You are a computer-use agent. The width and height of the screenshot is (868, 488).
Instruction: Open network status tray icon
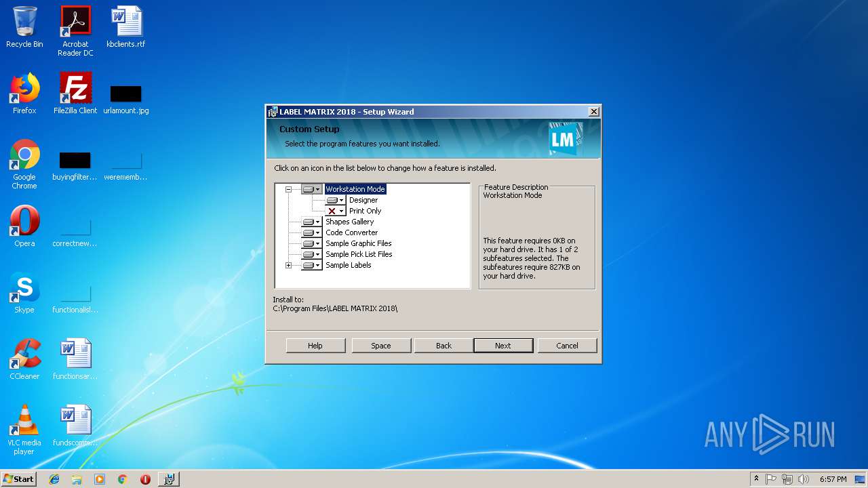point(787,479)
